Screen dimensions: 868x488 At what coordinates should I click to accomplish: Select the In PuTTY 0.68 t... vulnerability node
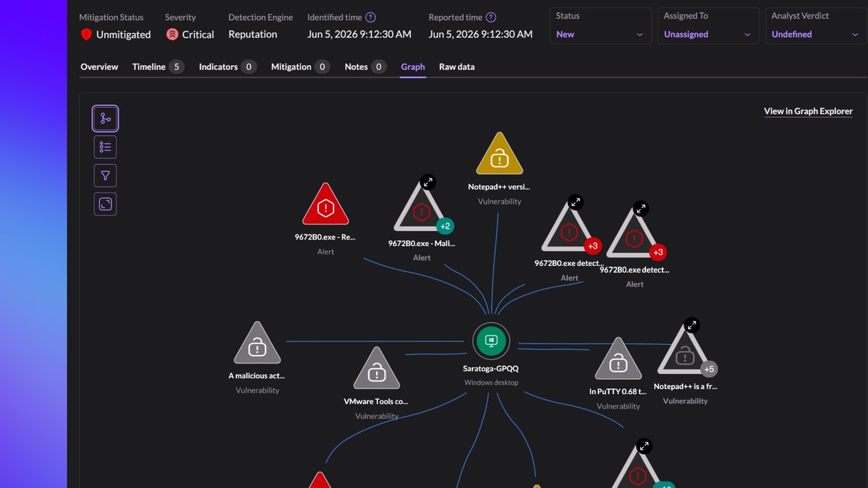click(x=618, y=359)
